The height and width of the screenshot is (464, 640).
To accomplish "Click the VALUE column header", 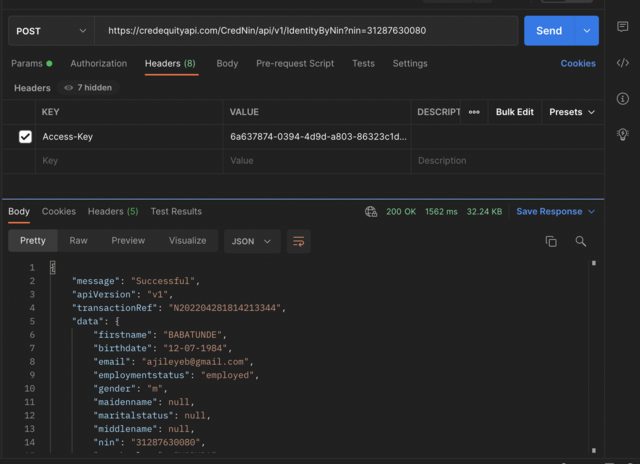I will click(244, 112).
